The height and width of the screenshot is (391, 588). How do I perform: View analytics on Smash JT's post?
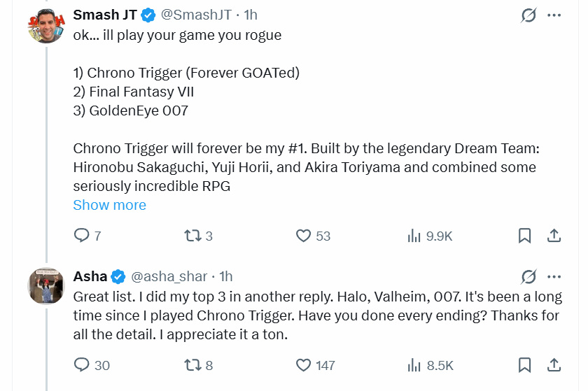pyautogui.click(x=414, y=236)
